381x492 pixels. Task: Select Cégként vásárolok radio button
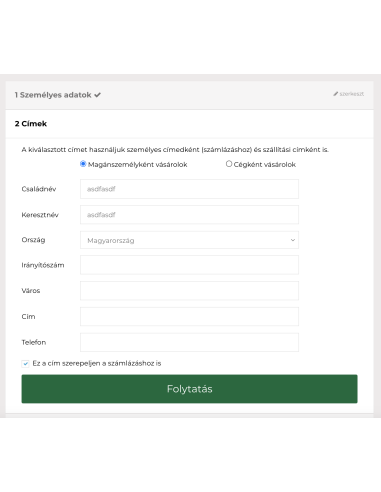(x=229, y=164)
